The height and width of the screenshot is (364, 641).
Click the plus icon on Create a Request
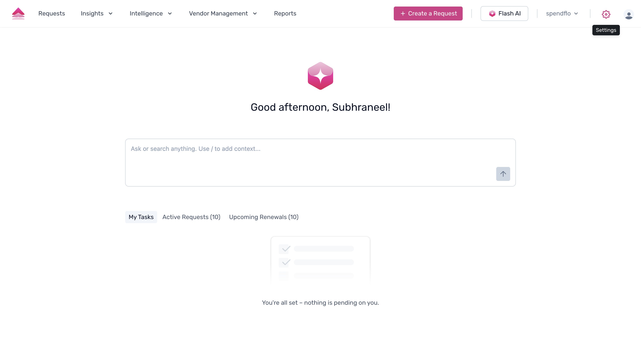[403, 14]
